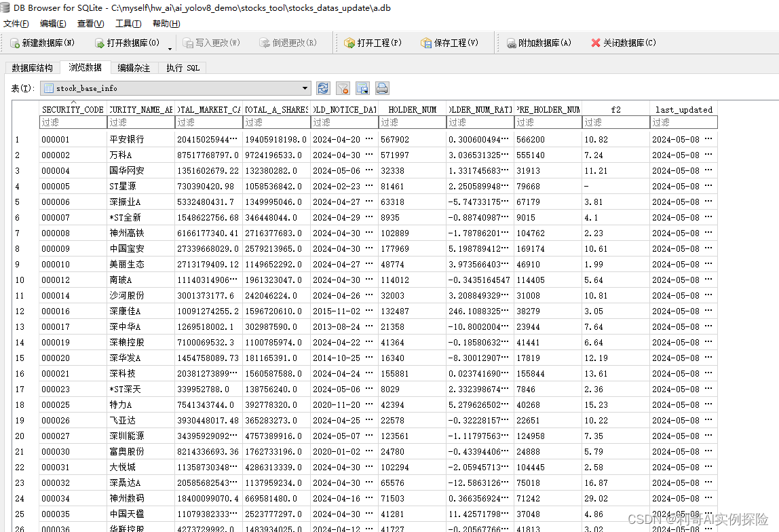Expand the arrow next to 打开数据库
Screen dimensions: 779x532
point(170,49)
